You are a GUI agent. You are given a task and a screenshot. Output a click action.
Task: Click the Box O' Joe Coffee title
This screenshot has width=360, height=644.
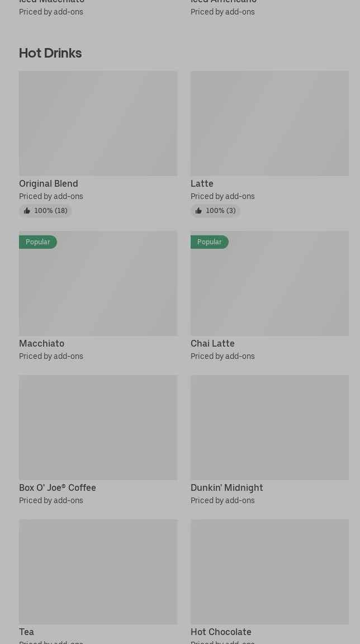(58, 487)
